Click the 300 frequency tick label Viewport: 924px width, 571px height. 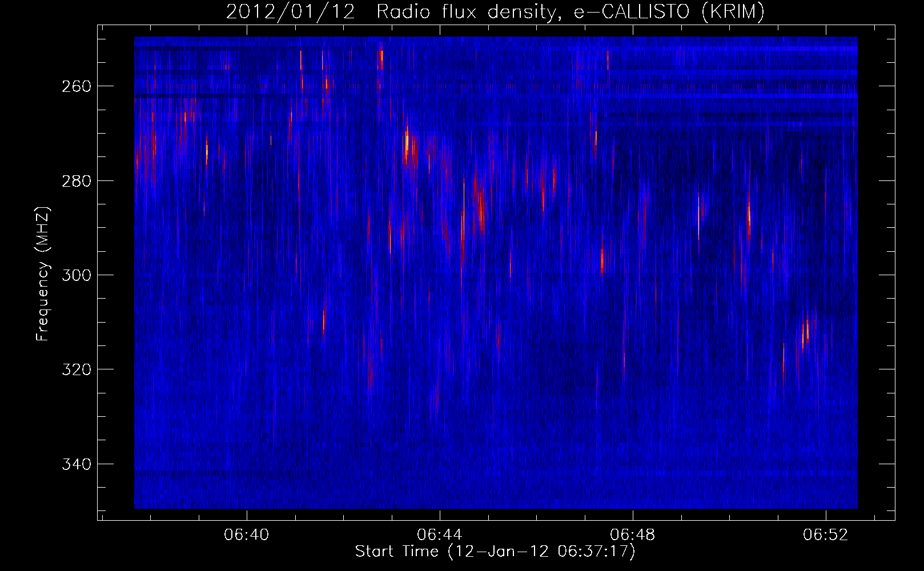(x=76, y=275)
